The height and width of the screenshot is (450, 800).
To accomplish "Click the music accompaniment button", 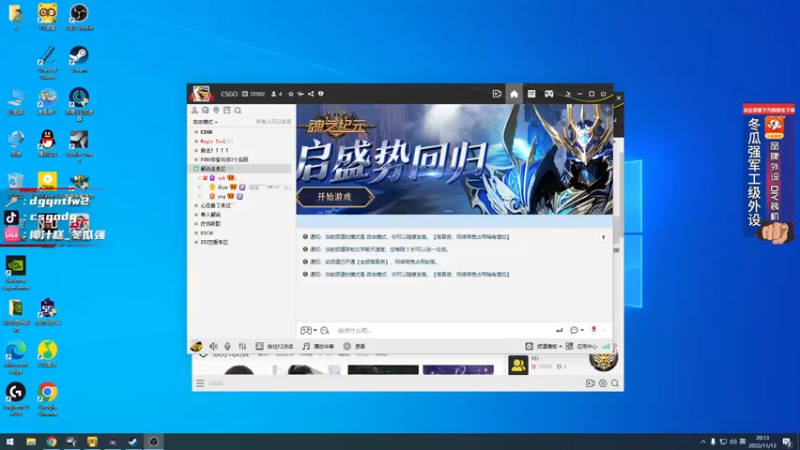I will [317, 346].
